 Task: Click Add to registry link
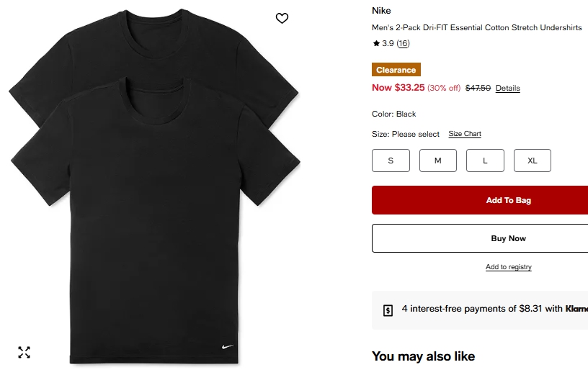[x=508, y=267]
